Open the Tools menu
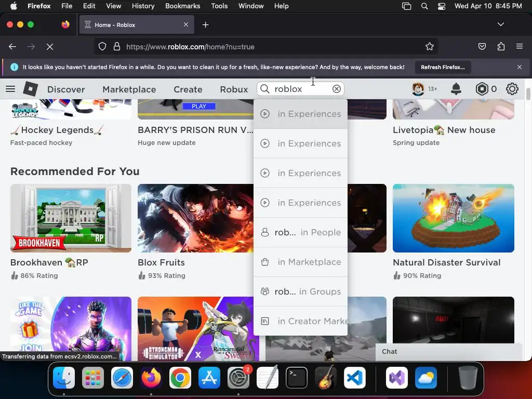Viewport: 532px width, 399px height. [x=219, y=6]
